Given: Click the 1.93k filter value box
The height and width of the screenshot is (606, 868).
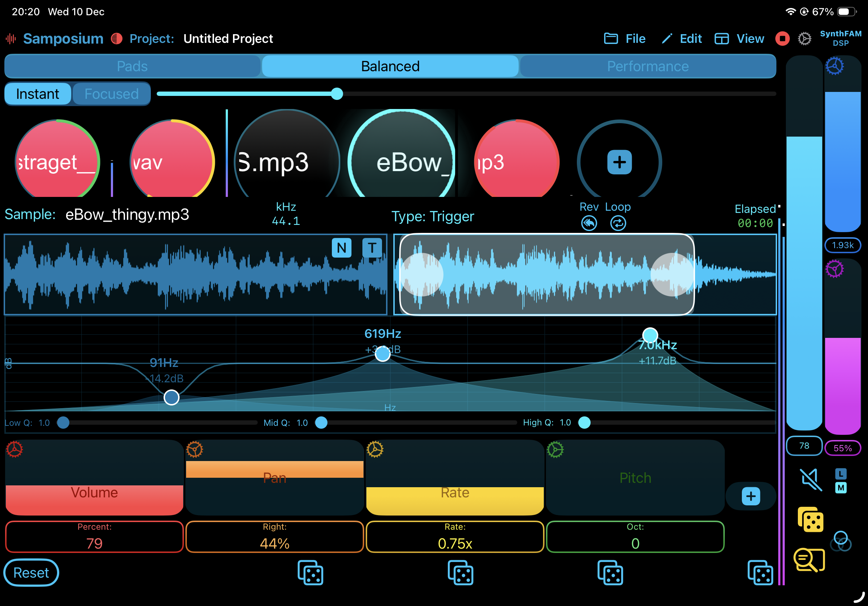Looking at the screenshot, I should click(x=843, y=245).
